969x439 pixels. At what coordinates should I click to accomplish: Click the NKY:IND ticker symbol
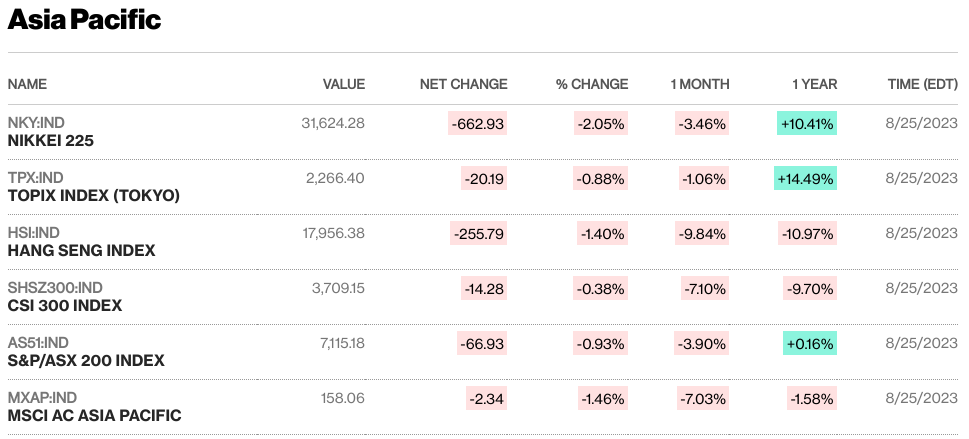tap(36, 123)
